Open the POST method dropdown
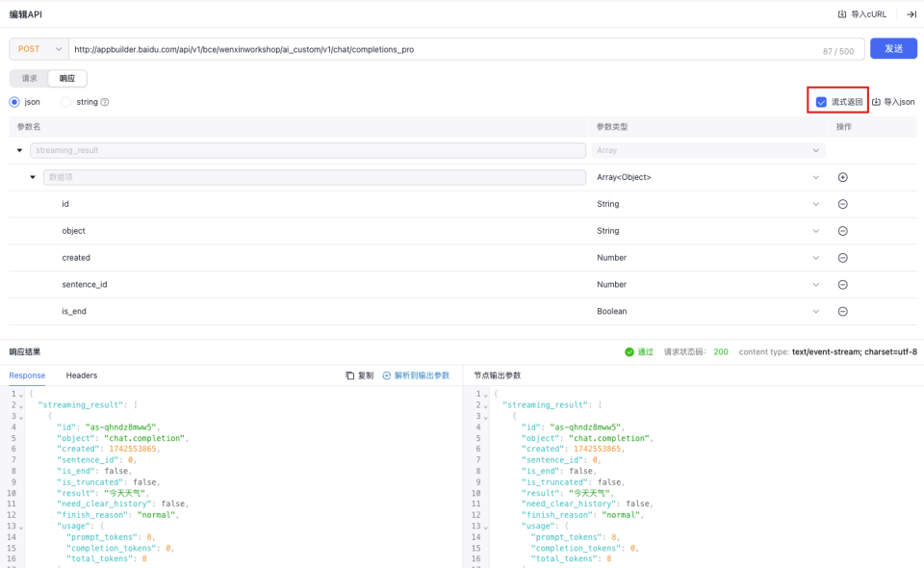The width and height of the screenshot is (924, 568). (x=38, y=49)
